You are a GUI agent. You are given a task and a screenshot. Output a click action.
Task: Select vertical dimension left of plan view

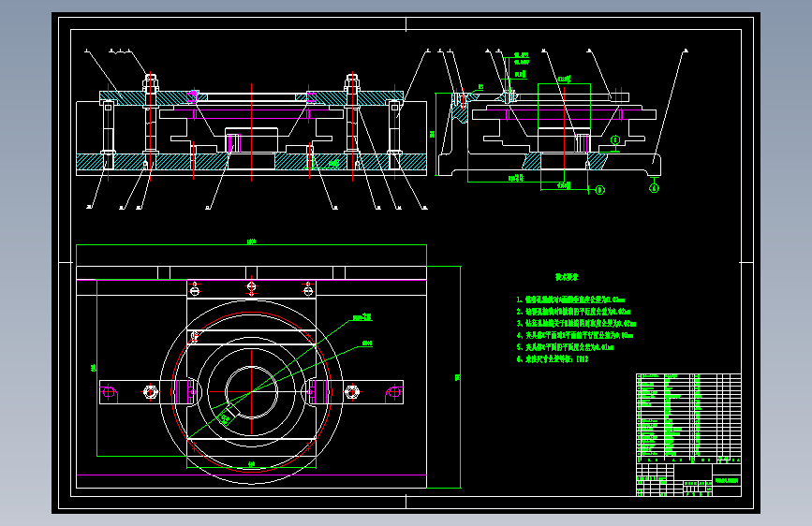94,368
